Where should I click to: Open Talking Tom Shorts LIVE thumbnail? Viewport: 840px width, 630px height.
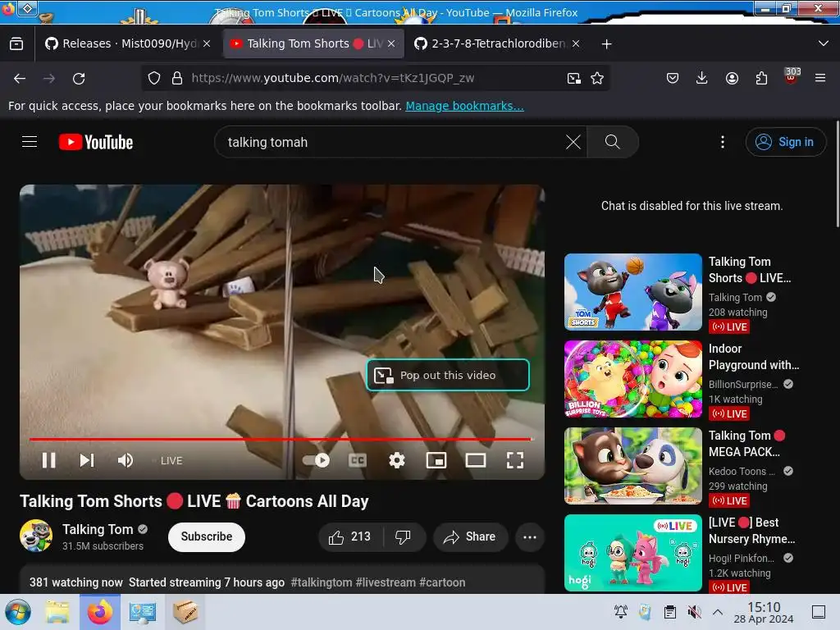click(x=633, y=292)
